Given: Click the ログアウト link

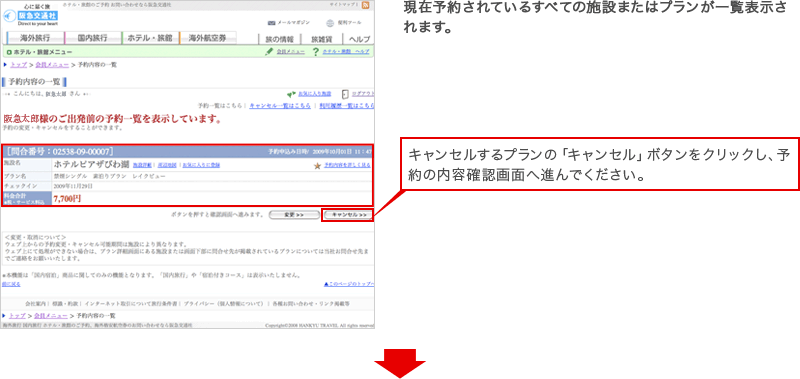Looking at the screenshot, I should 363,94.
